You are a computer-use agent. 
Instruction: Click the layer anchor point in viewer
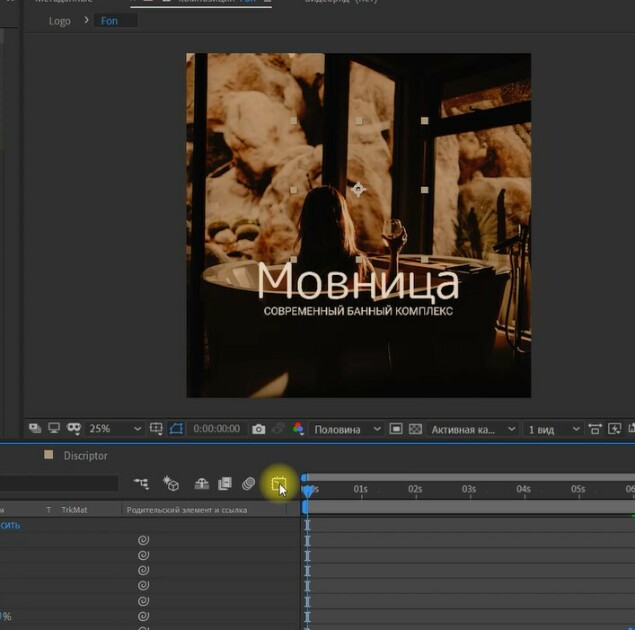(x=358, y=189)
